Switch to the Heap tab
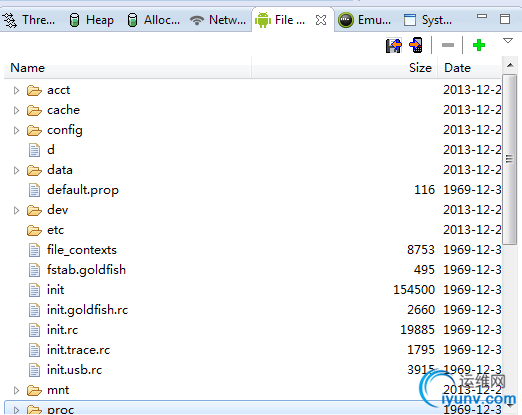 [92, 20]
